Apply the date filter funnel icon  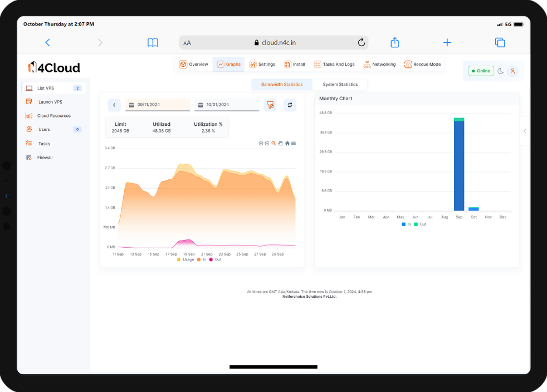coord(270,105)
